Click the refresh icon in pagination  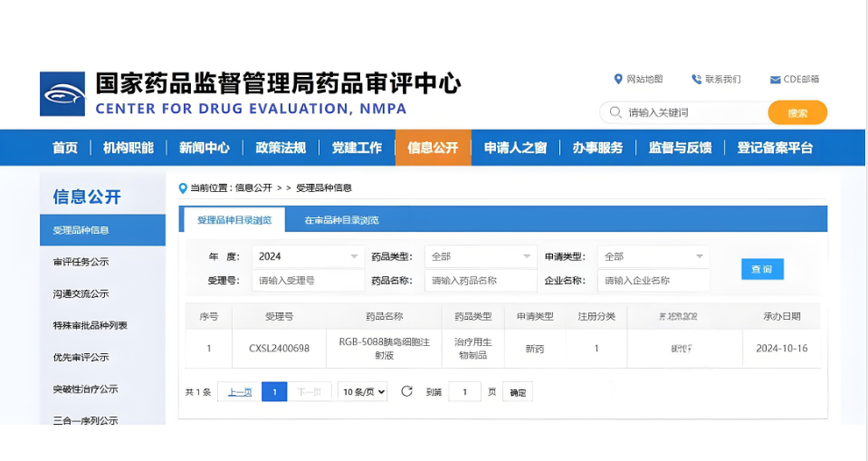406,391
